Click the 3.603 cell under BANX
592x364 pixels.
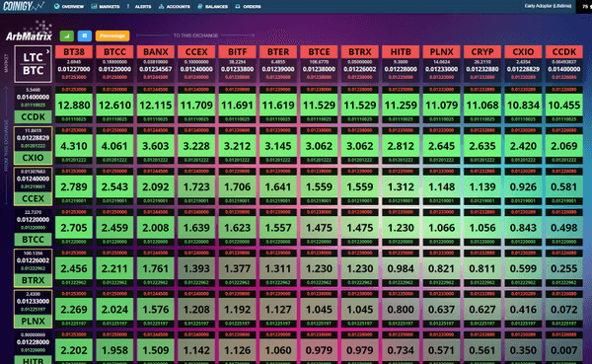click(x=156, y=146)
